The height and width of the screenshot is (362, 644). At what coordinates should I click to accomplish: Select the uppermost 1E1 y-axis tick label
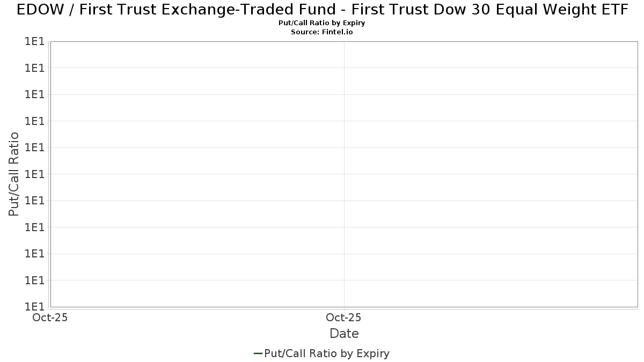34,41
